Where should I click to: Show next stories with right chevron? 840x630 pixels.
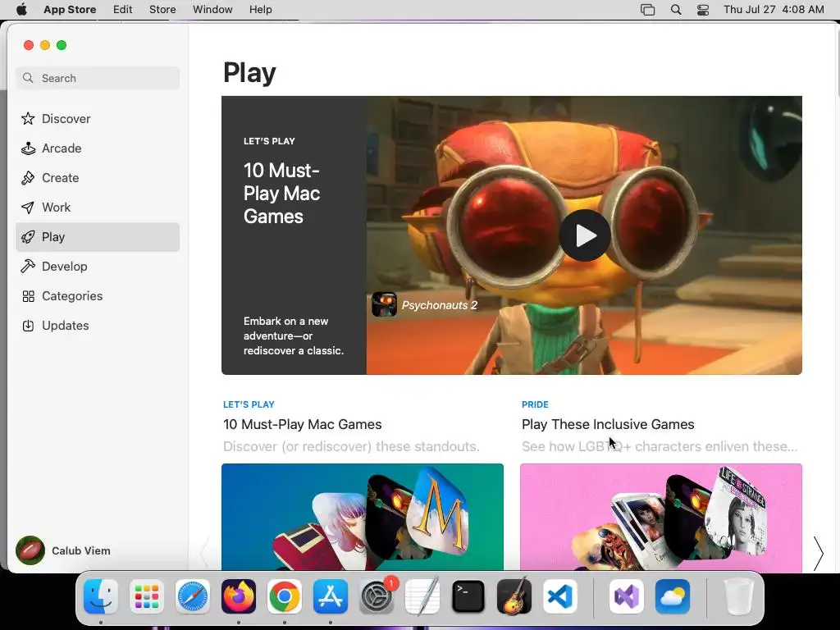tap(818, 554)
